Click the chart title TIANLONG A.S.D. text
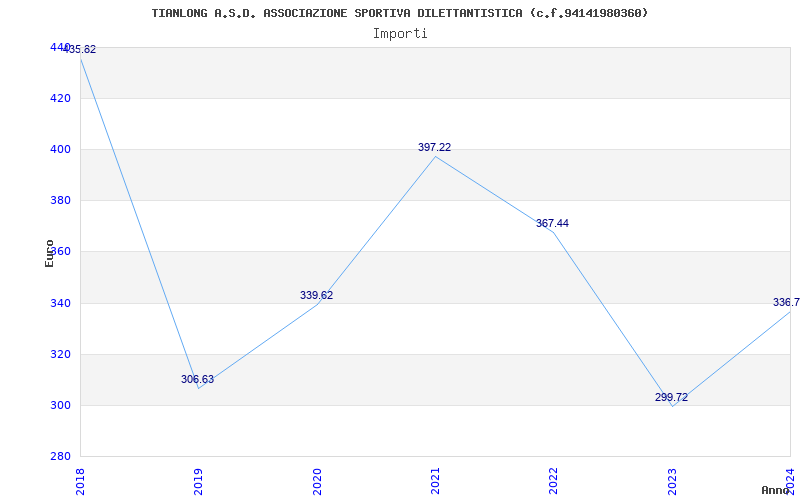This screenshot has width=800, height=500. point(399,13)
